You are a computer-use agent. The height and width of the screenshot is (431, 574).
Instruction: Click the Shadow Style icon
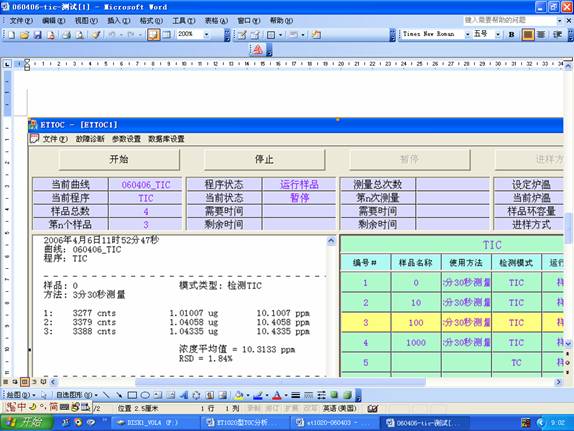[x=334, y=395]
